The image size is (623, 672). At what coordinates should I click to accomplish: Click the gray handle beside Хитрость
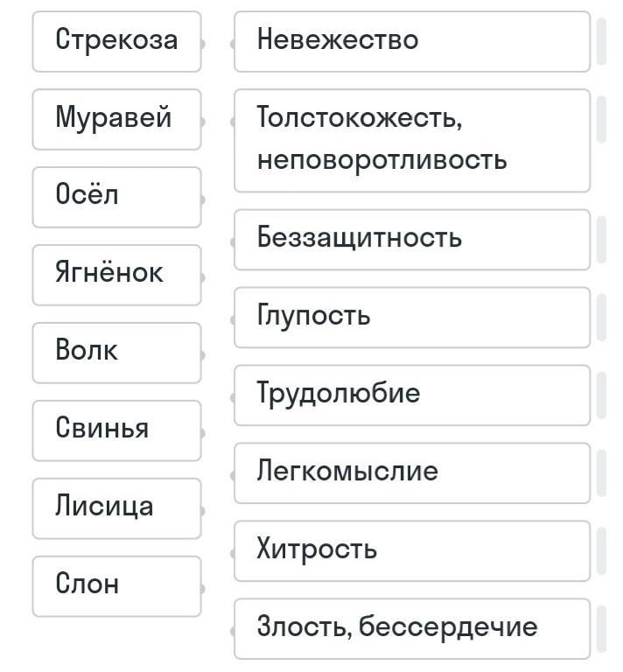tap(601, 550)
